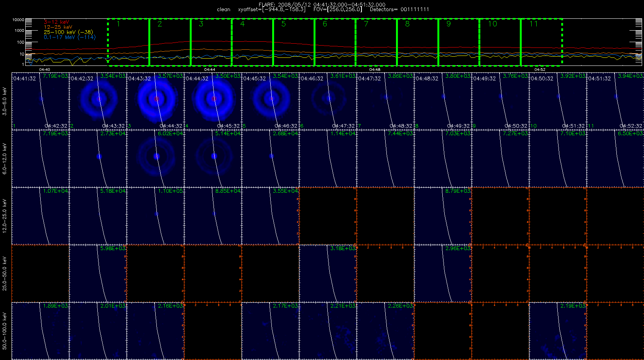Open the 3.0-6.0 keV image with peak 3.61E+03
Viewport: 644px width, 360px height.
tap(328, 101)
